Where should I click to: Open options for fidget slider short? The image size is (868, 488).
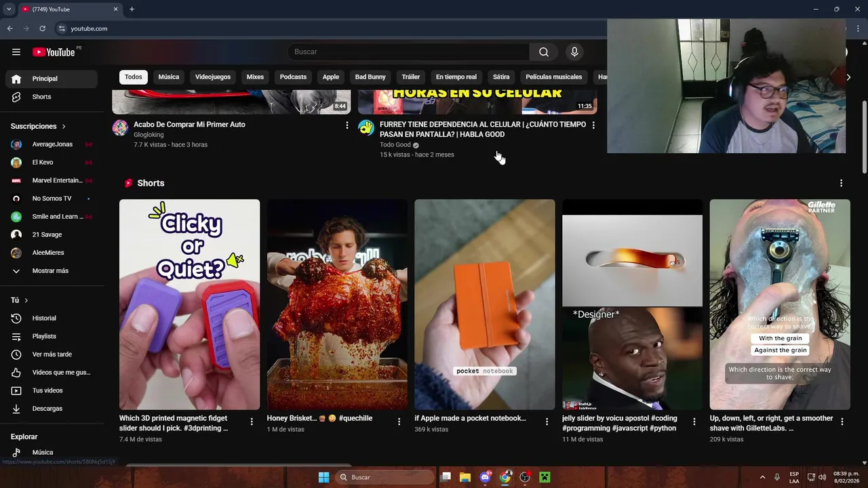[252, 422]
